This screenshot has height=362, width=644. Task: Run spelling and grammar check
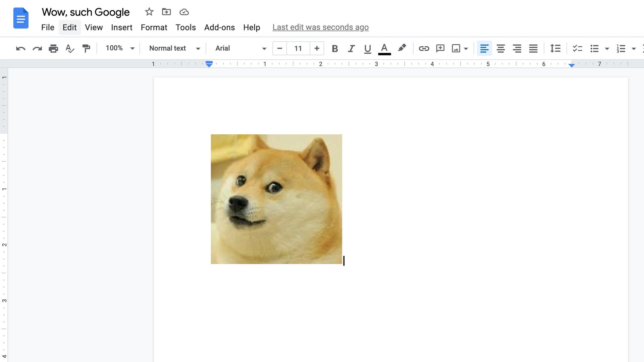(70, 48)
